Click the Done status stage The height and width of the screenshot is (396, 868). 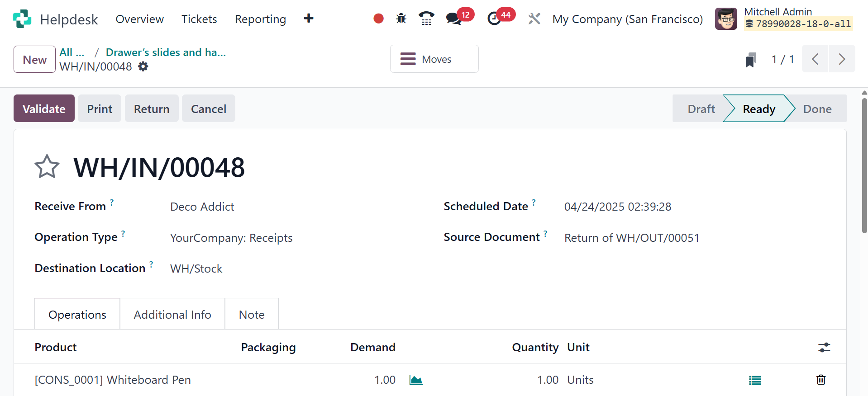pyautogui.click(x=817, y=109)
